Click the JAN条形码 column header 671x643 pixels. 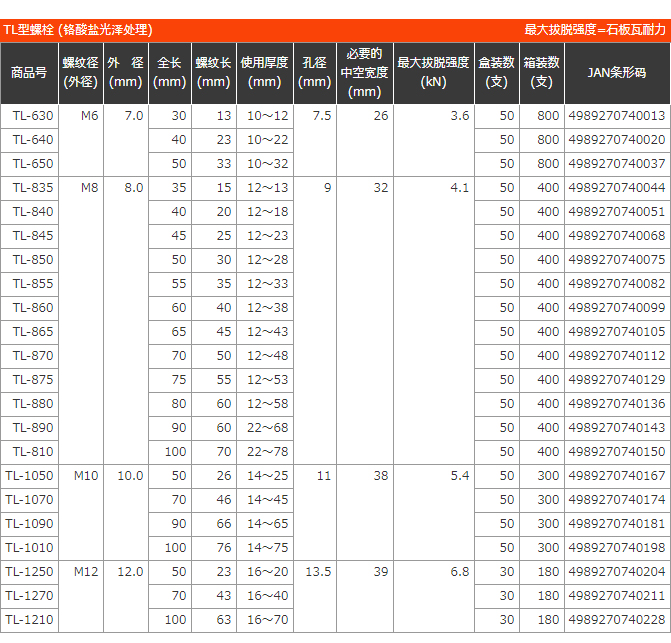616,72
